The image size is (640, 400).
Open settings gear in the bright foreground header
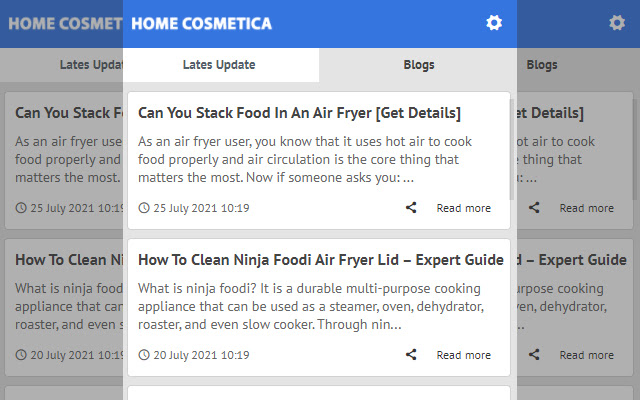(494, 23)
